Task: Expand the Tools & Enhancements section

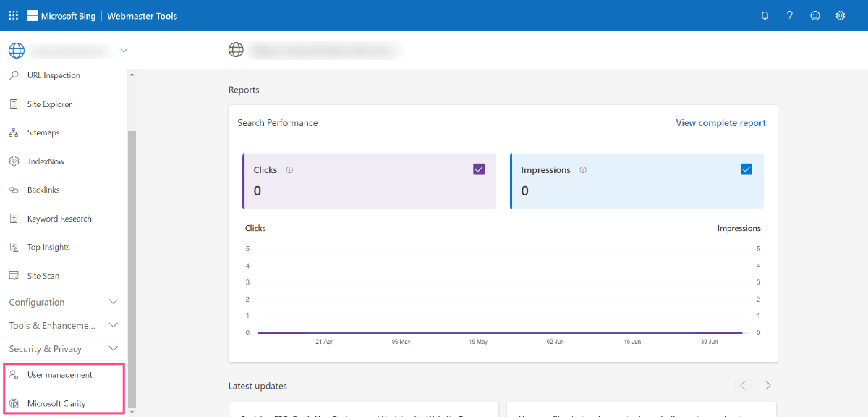Action: click(64, 326)
